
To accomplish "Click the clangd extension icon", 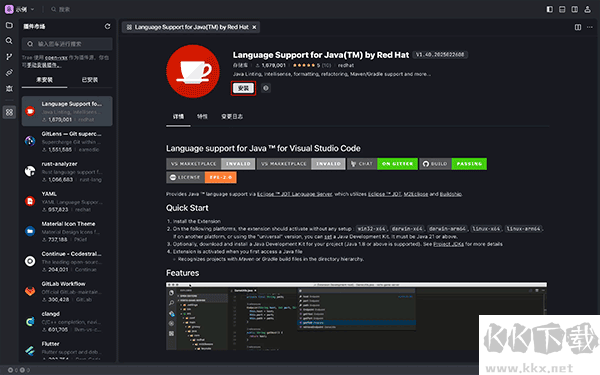I will tap(30, 321).
